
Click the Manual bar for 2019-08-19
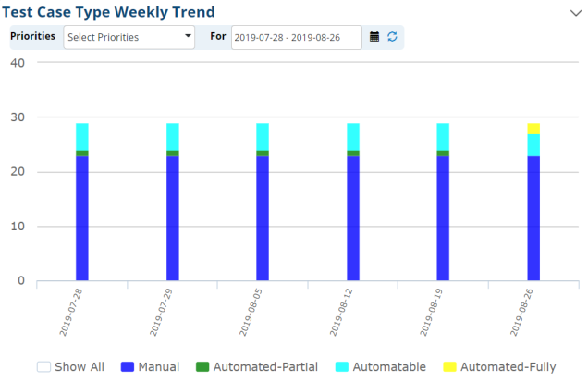pyautogui.click(x=443, y=218)
